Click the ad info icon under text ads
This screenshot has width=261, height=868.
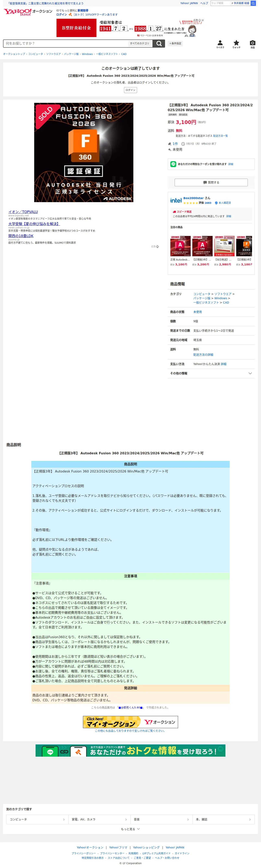157,247
